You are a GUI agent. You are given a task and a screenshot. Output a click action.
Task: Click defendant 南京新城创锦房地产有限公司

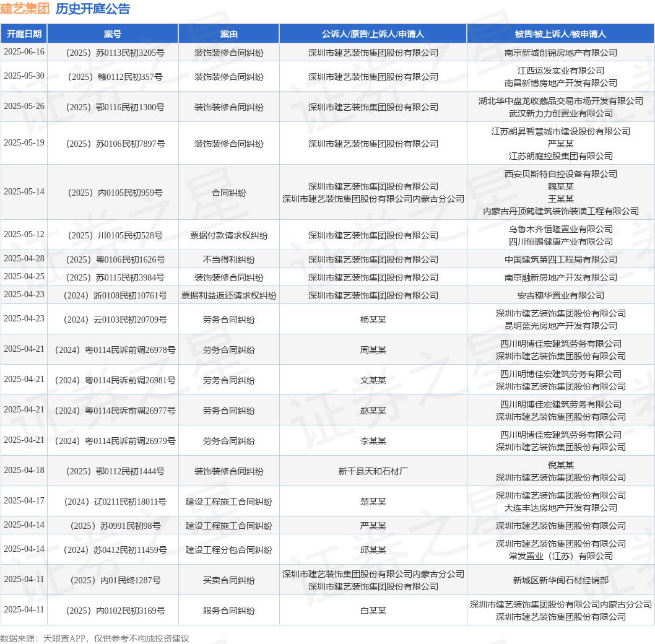561,53
